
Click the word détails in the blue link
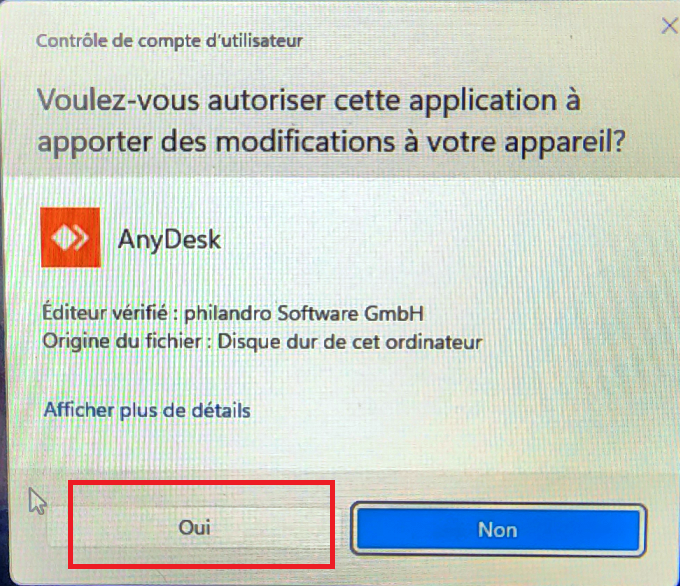pos(221,410)
